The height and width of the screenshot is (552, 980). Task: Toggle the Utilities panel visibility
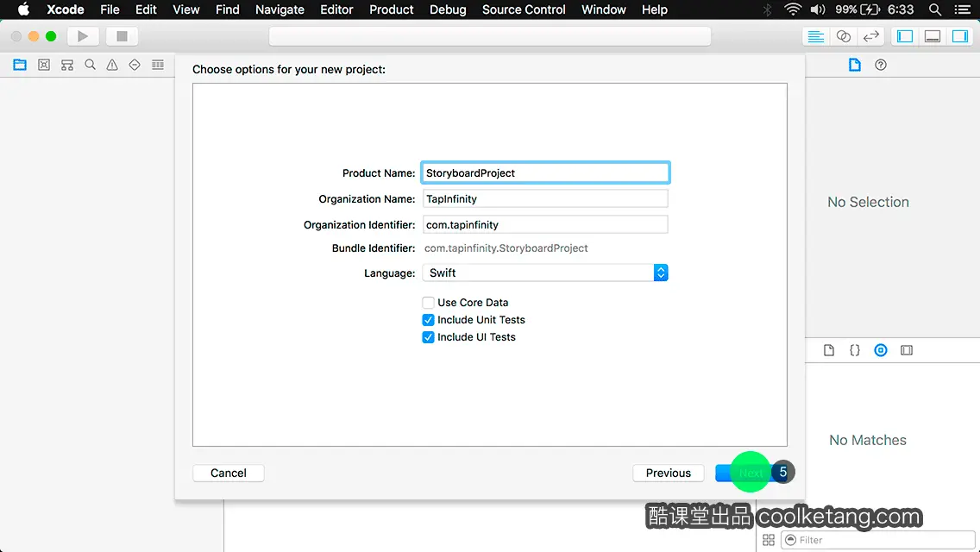tap(959, 36)
